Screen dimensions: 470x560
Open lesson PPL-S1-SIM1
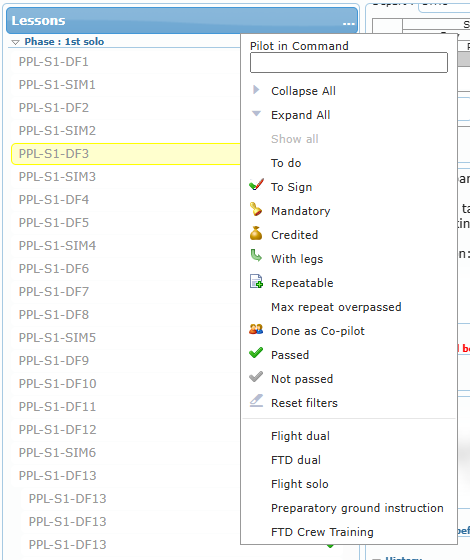coord(57,85)
